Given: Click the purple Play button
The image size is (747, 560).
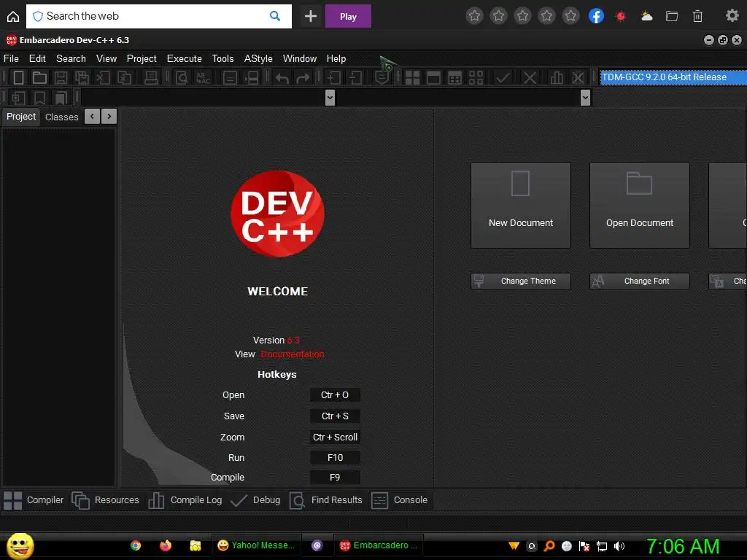Looking at the screenshot, I should click(x=348, y=16).
